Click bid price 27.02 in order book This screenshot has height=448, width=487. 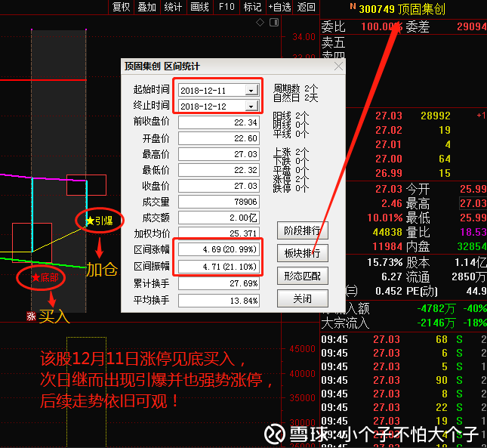[x=389, y=130]
